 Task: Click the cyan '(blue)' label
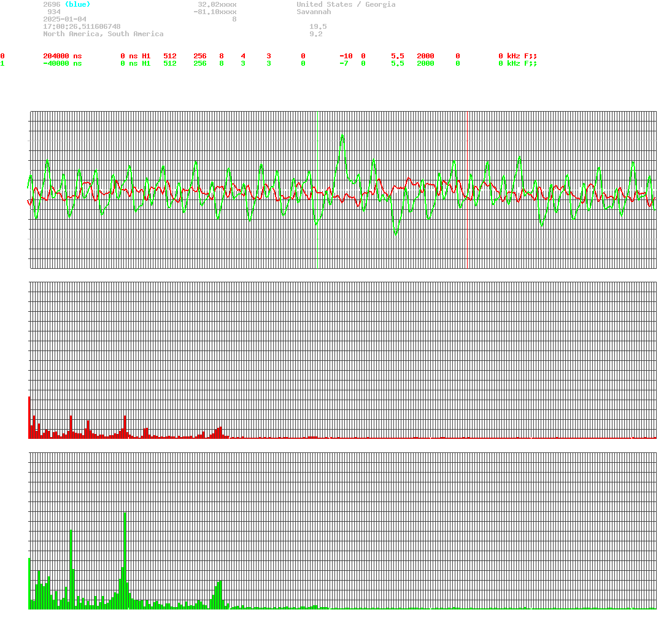(77, 4)
